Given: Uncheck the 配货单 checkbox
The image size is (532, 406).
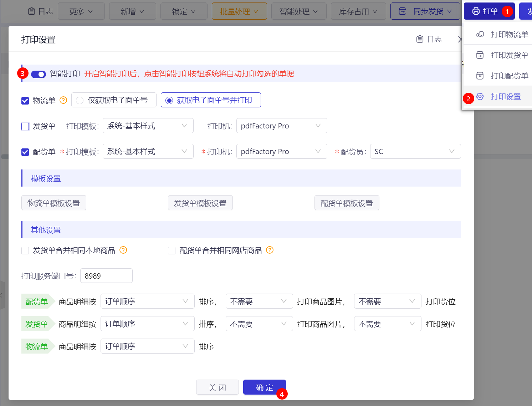Looking at the screenshot, I should [25, 152].
